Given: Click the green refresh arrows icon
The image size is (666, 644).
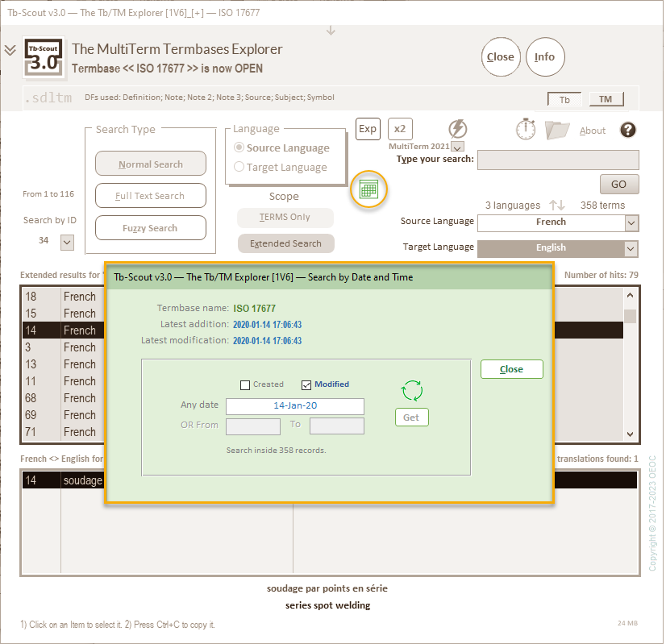Looking at the screenshot, I should (x=412, y=391).
